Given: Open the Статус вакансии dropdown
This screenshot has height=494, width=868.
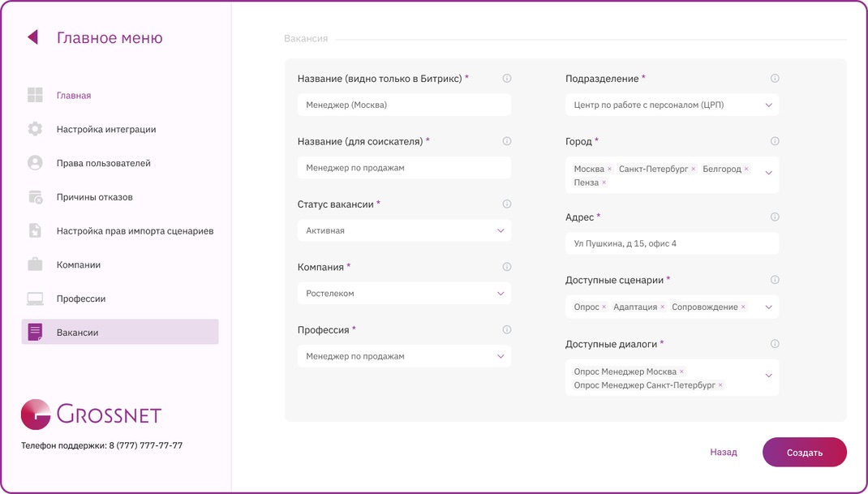Looking at the screenshot, I should pyautogui.click(x=404, y=230).
